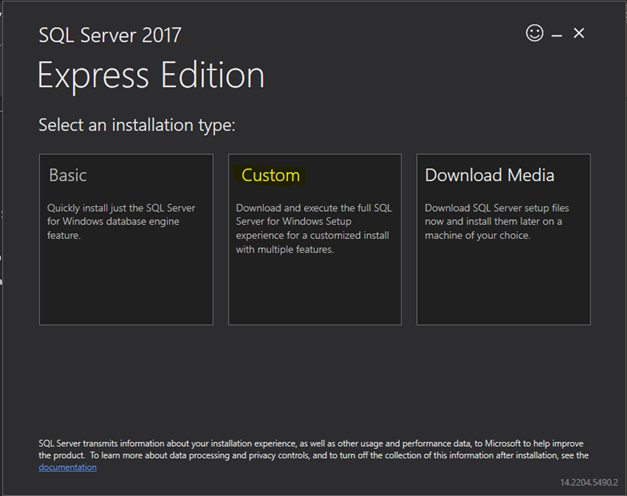Screen dimensions: 627x496
Task: Click the Custom tile's full Setup description
Action: point(311,229)
